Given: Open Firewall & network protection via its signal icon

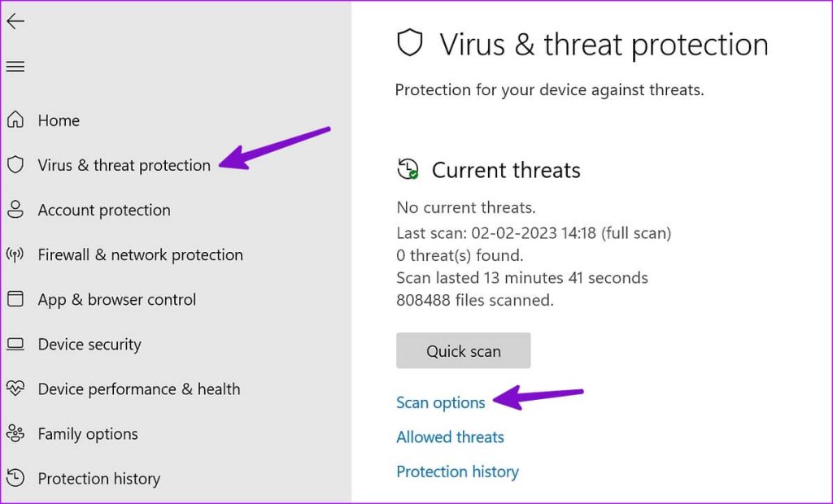Looking at the screenshot, I should tap(15, 254).
